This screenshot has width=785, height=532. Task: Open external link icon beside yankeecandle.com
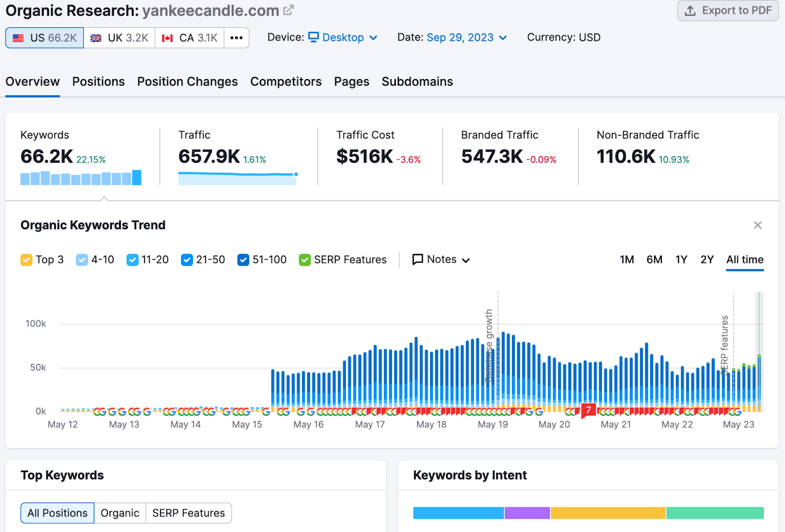click(x=288, y=10)
